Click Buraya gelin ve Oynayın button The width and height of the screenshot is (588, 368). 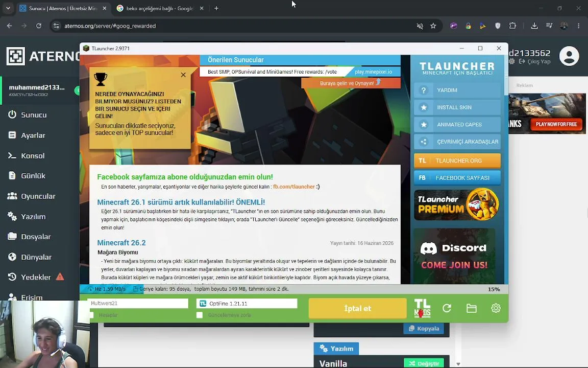pyautogui.click(x=351, y=83)
